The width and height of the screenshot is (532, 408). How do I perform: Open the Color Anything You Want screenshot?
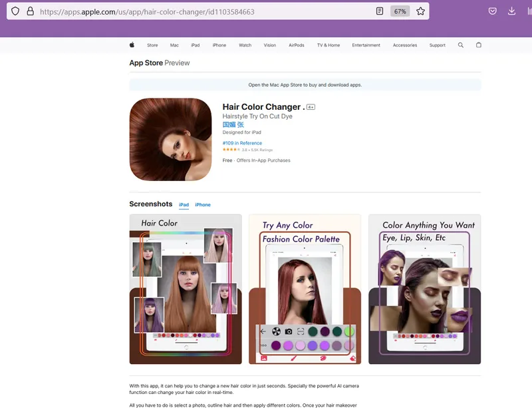[x=424, y=289]
